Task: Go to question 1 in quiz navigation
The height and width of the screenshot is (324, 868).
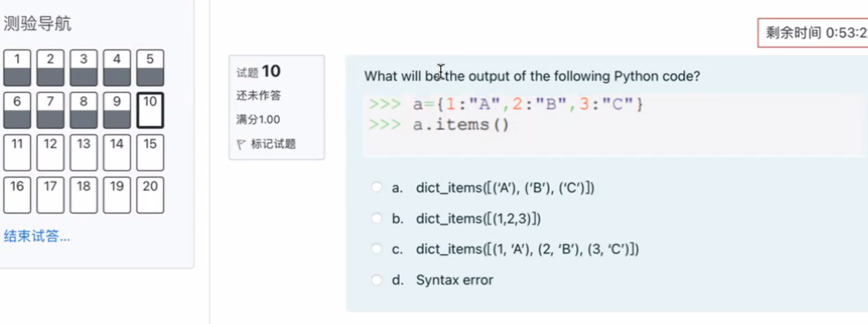Action: point(17,68)
